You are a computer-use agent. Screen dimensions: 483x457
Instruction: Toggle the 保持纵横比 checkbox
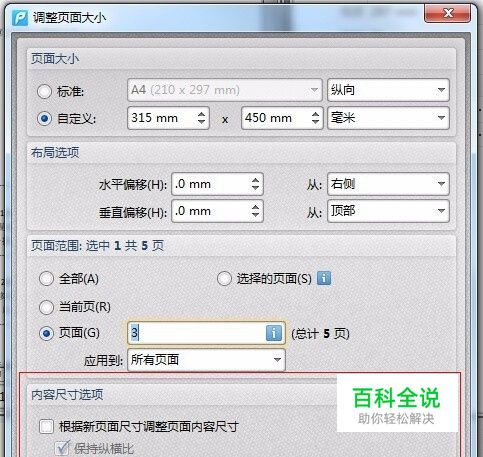(62, 448)
